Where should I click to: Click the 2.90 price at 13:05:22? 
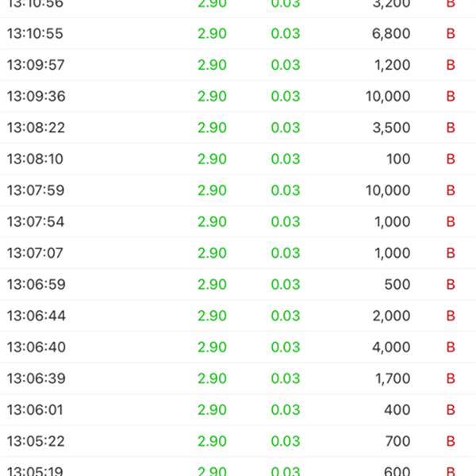coord(212,441)
